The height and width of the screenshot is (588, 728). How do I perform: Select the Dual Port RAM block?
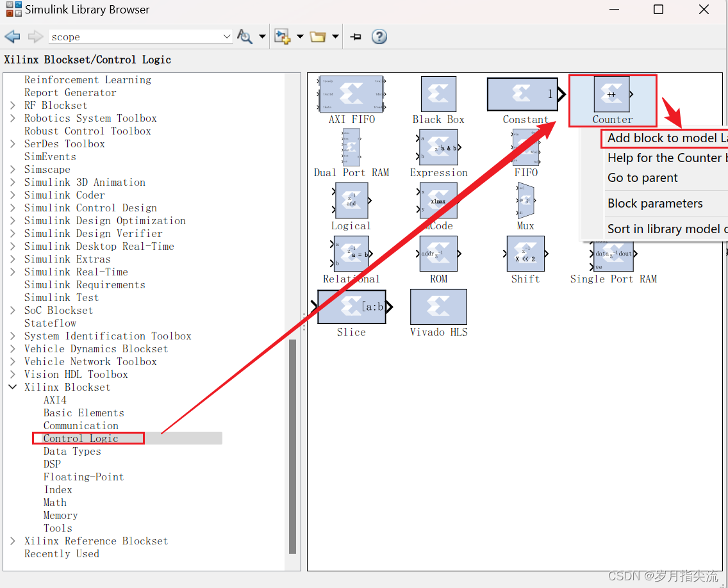351,147
